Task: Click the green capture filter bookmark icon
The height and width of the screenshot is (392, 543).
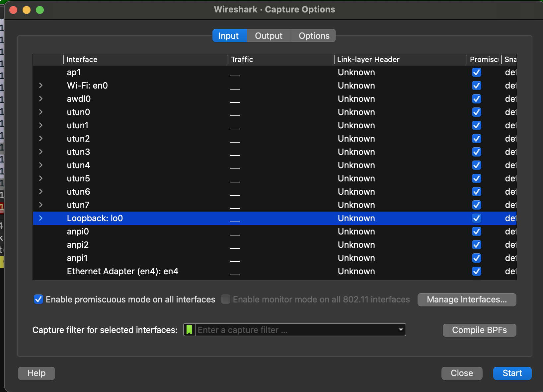Action: pyautogui.click(x=189, y=330)
